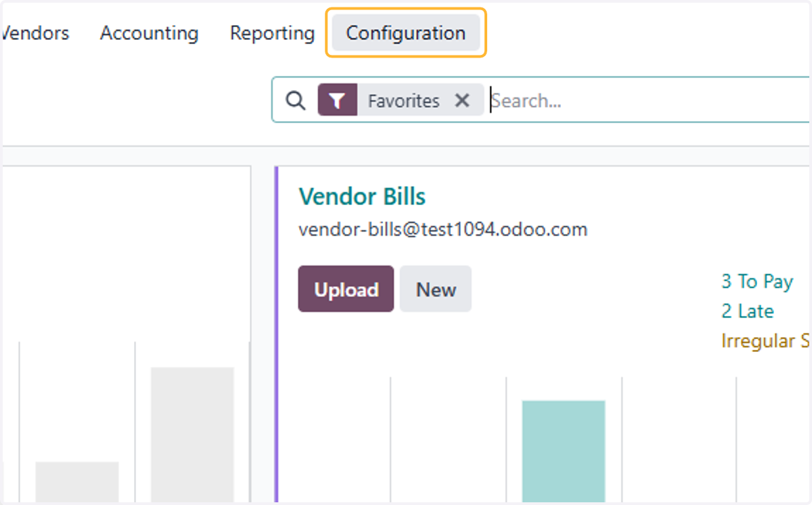Image resolution: width=812 pixels, height=505 pixels.
Task: Open the 2 Late link
Action: pos(747,311)
